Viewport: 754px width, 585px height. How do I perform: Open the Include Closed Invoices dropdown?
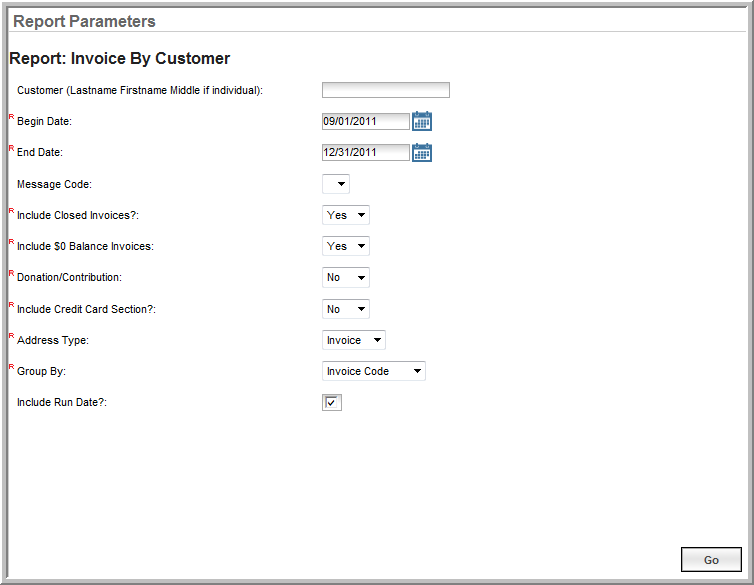click(346, 215)
